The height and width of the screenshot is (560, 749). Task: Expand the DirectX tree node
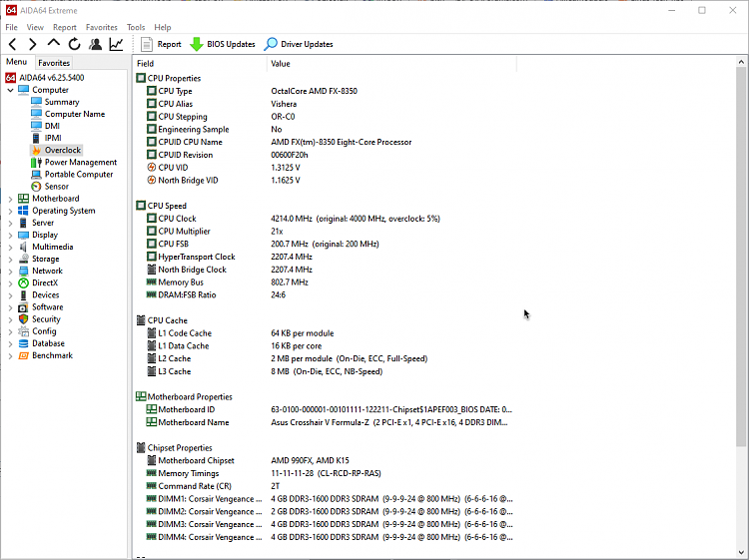click(10, 283)
